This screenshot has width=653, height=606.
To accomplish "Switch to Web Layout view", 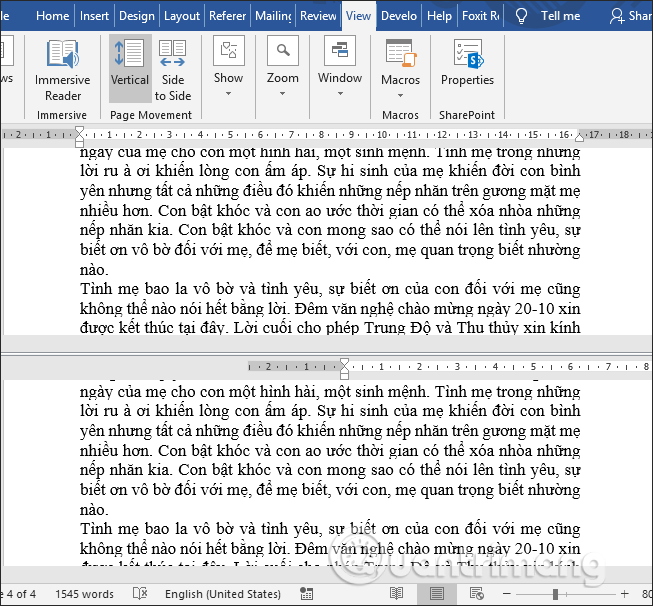I will tap(476, 594).
